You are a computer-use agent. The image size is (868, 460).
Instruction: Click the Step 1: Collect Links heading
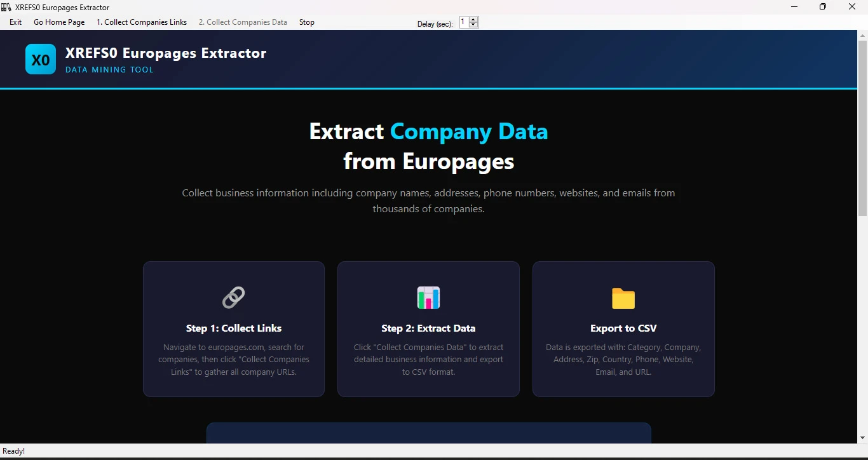point(234,328)
